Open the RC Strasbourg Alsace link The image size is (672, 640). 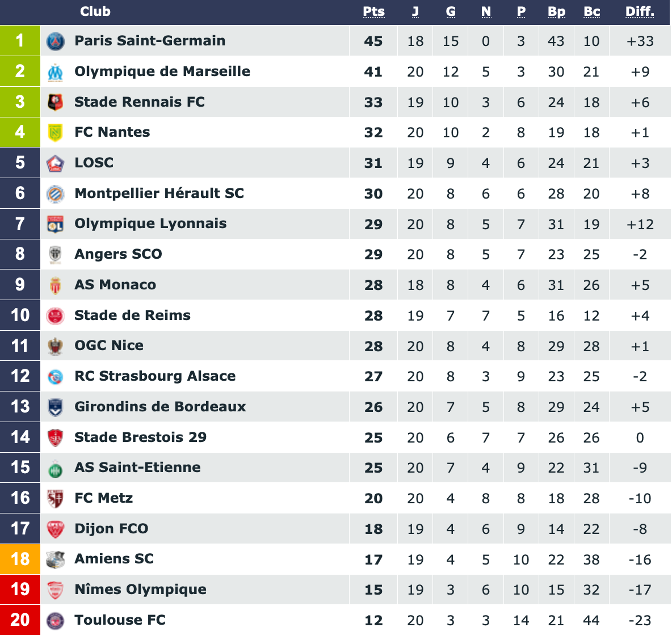coord(155,376)
